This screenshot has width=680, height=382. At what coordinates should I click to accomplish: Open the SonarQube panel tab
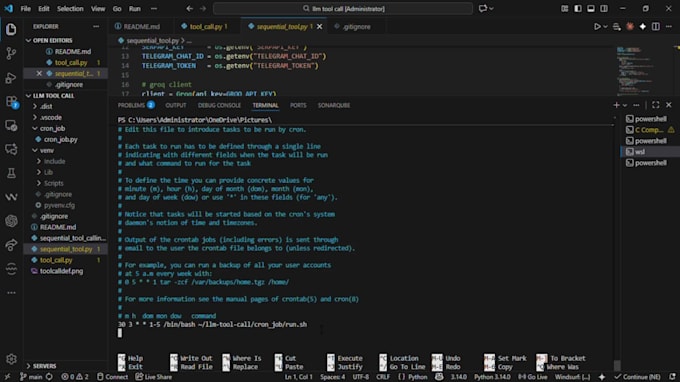tap(334, 105)
